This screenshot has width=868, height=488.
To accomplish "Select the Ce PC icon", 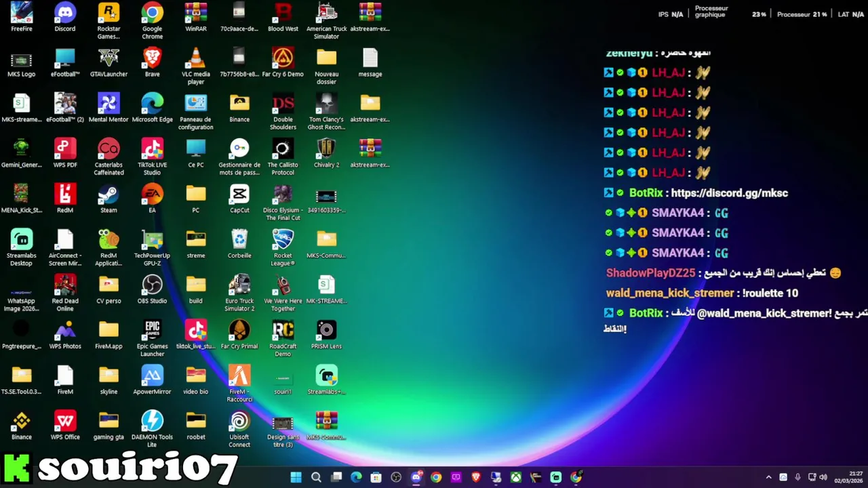I will 196,153.
